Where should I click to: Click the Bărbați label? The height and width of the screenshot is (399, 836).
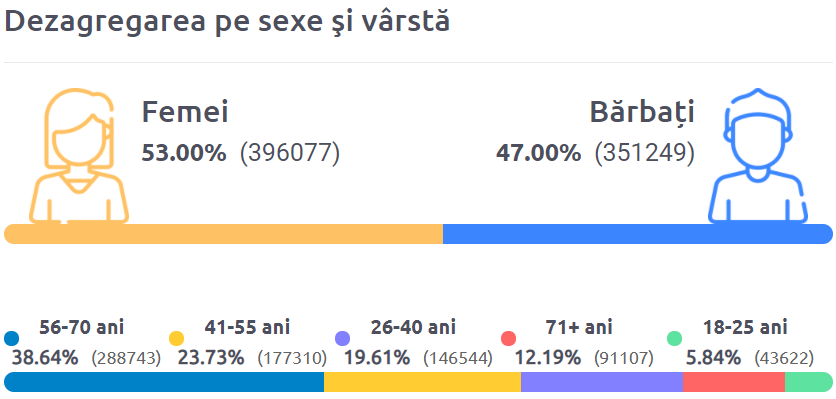tap(642, 113)
